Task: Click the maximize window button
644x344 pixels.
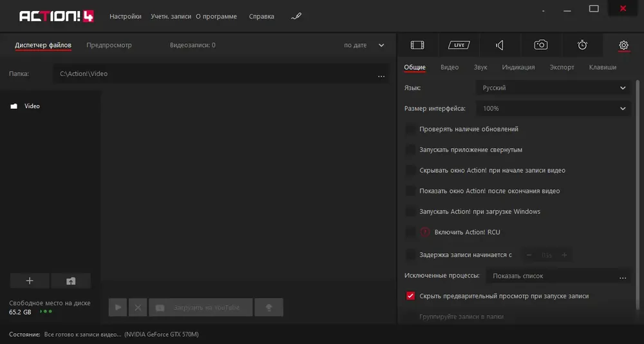Action: [x=594, y=8]
